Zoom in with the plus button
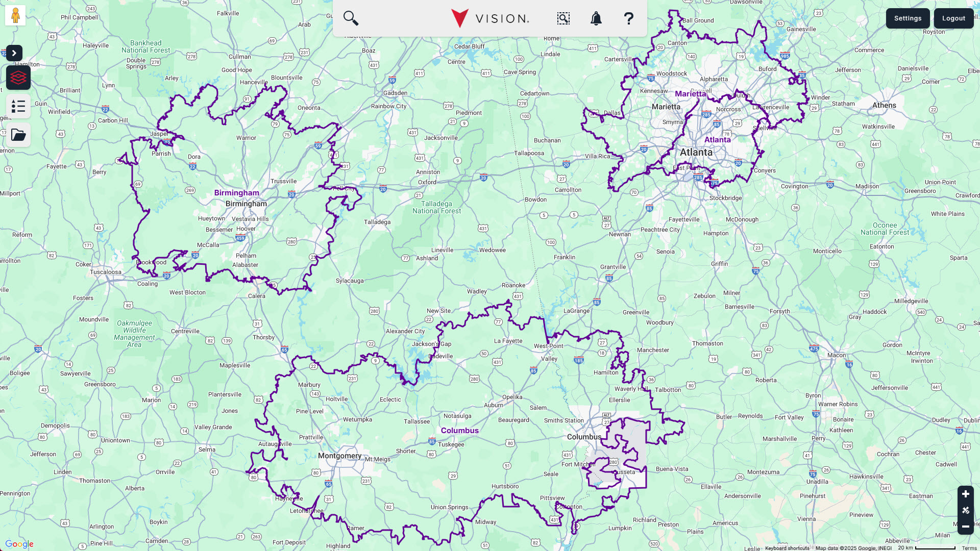Screen dimensions: 980x551 (965, 494)
